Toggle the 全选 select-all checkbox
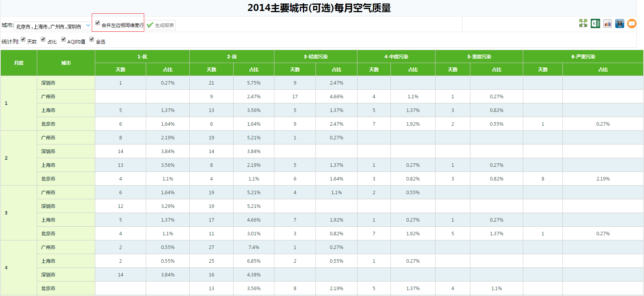The height and width of the screenshot is (296, 644). tap(92, 39)
